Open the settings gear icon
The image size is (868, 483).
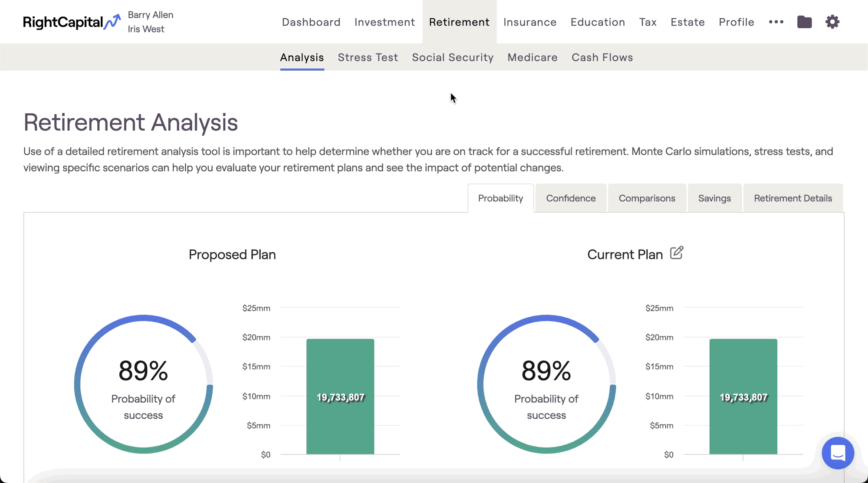click(x=832, y=22)
